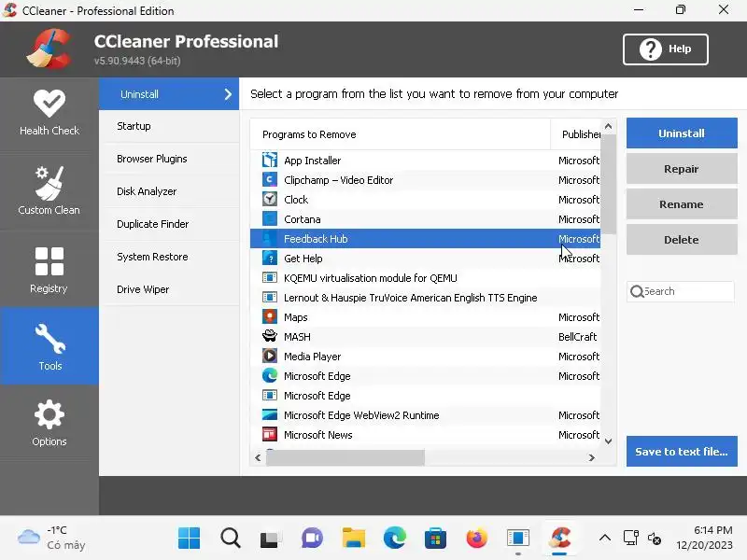
Task: Open the Help button
Action: pyautogui.click(x=665, y=49)
